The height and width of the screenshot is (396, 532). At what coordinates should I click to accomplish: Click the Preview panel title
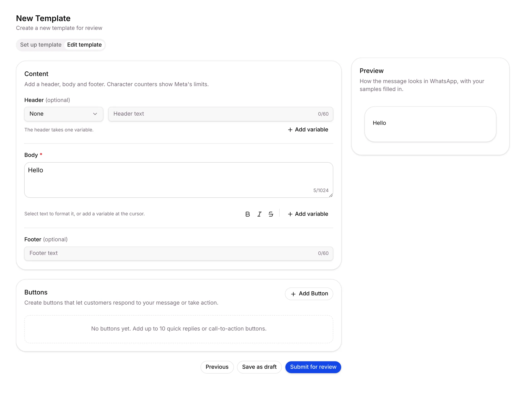pyautogui.click(x=371, y=71)
